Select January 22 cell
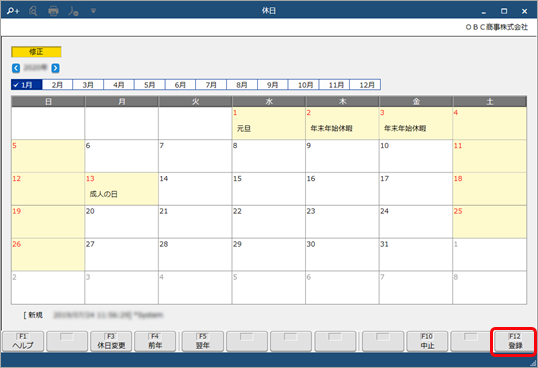The width and height of the screenshot is (538, 368). point(269,222)
